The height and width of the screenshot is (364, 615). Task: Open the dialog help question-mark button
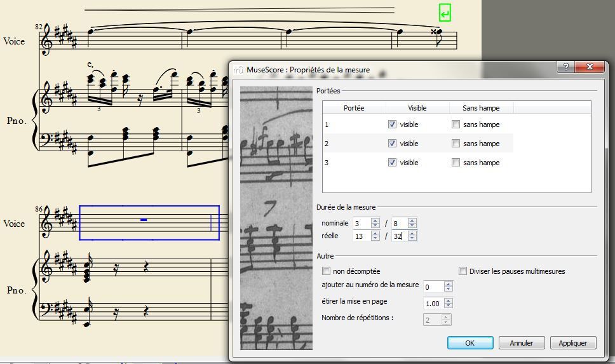tap(565, 67)
